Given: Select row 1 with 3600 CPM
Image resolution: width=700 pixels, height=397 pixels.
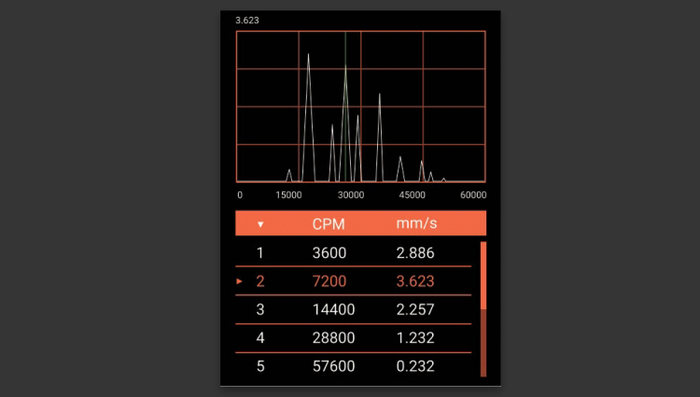Looking at the screenshot, I should pyautogui.click(x=353, y=253).
